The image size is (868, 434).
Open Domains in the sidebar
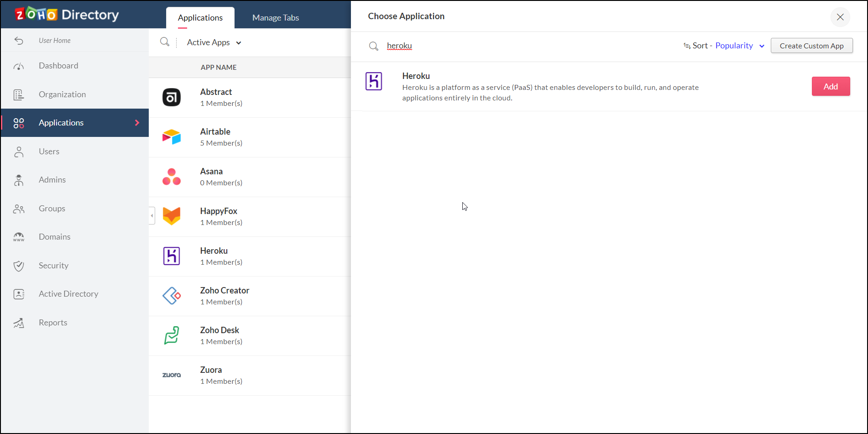click(x=54, y=237)
